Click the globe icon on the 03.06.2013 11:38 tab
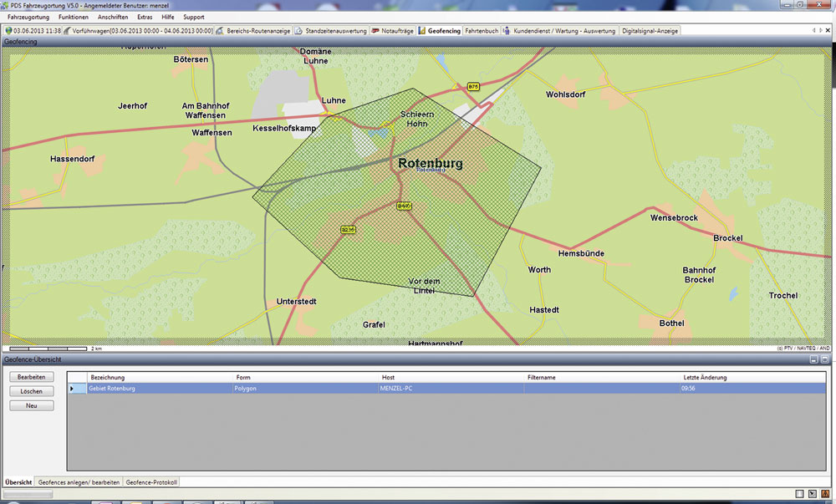 click(8, 31)
